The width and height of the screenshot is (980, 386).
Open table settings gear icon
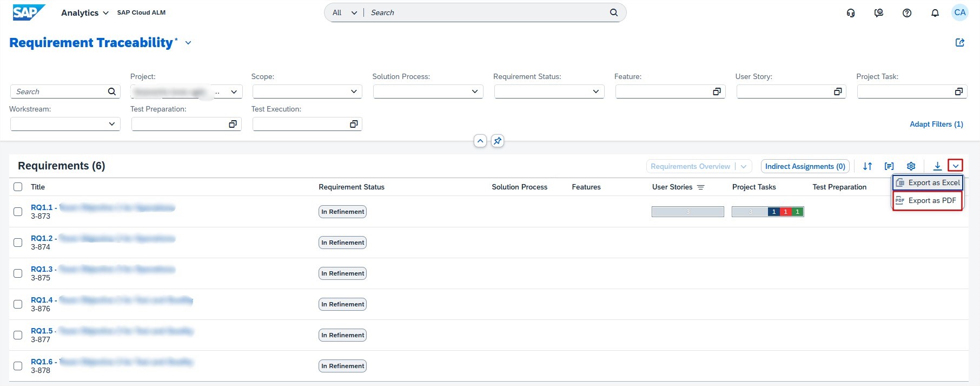[911, 166]
